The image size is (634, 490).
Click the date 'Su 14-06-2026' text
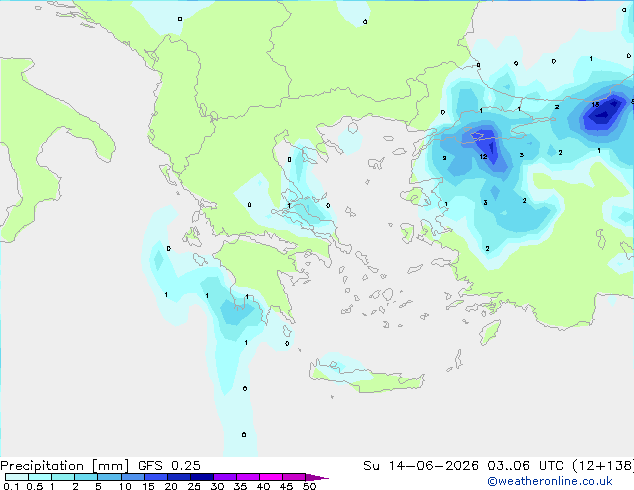(x=421, y=466)
